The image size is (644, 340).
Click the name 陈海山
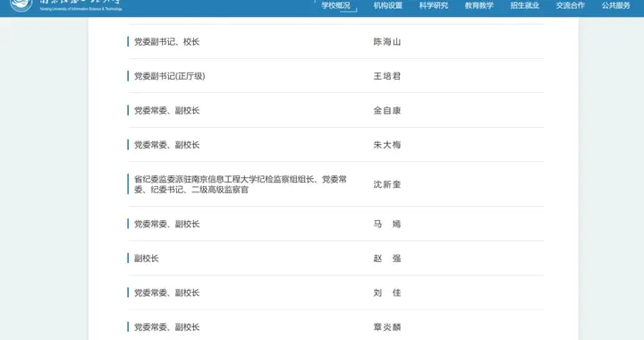coord(387,42)
